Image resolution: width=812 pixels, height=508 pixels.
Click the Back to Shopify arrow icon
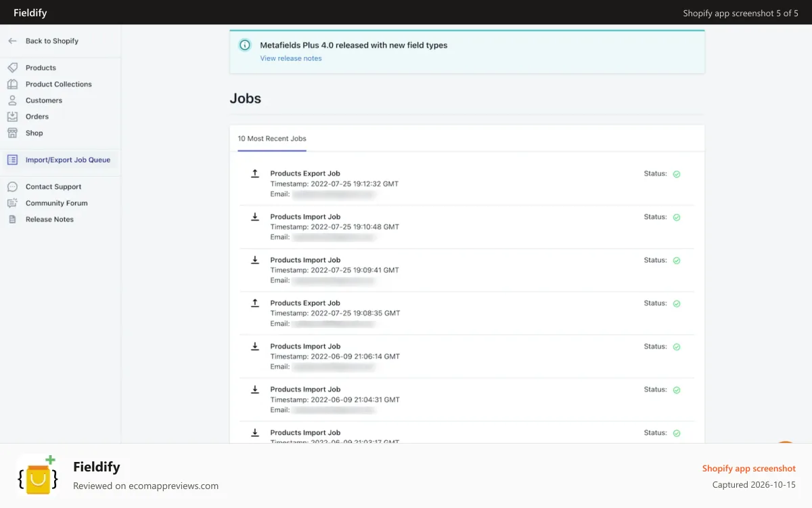click(12, 41)
